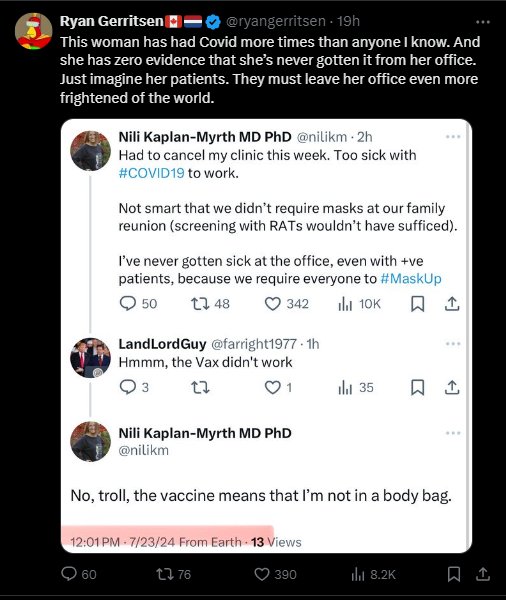Bookmark Ryan Gerritsen's post
The height and width of the screenshot is (600, 506).
454,574
